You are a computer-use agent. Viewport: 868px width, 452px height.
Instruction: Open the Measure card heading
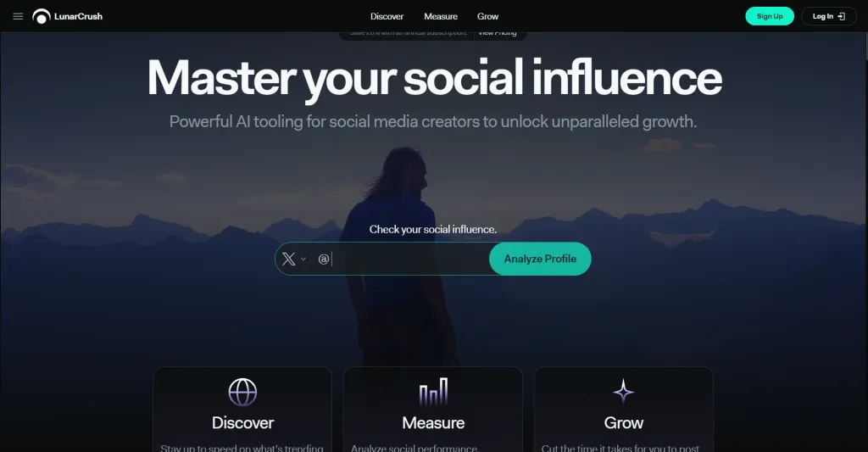433,422
